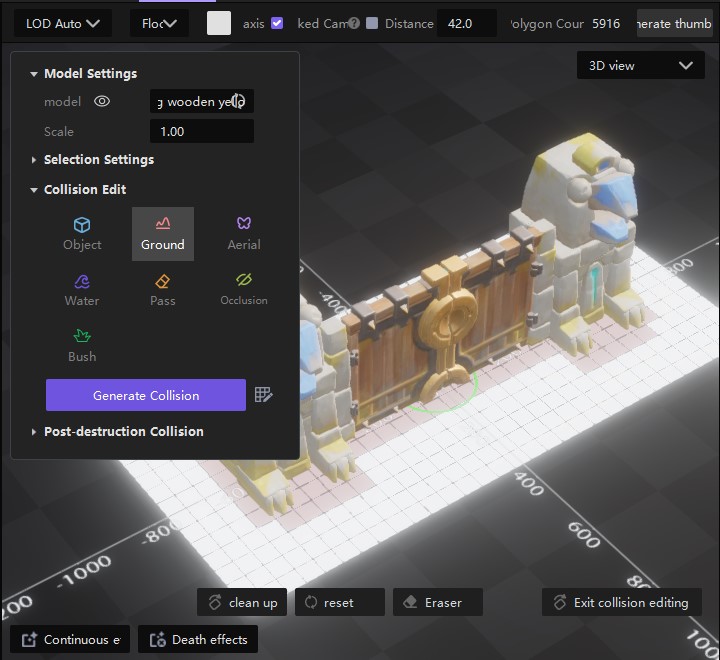Open the Floor dropdown in toolbar
Viewport: 720px width, 660px height.
tap(159, 23)
